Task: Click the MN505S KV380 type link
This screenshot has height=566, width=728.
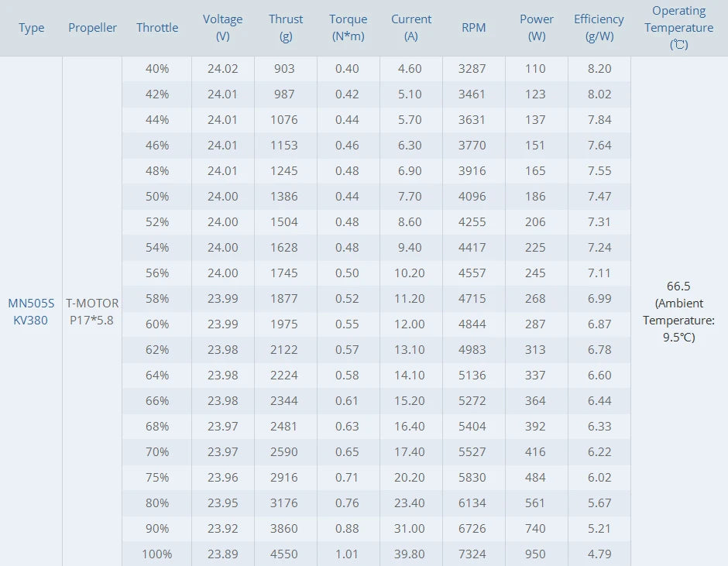Action: [31, 312]
